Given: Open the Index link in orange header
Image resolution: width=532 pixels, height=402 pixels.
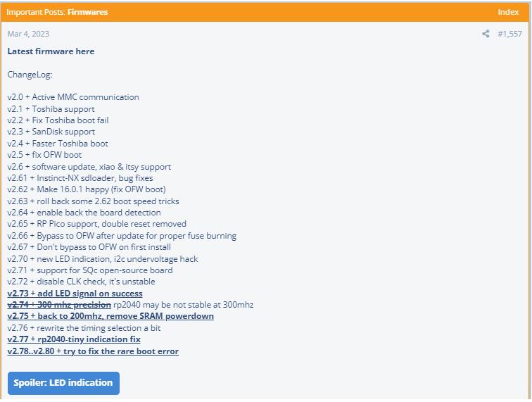Looking at the screenshot, I should point(508,12).
